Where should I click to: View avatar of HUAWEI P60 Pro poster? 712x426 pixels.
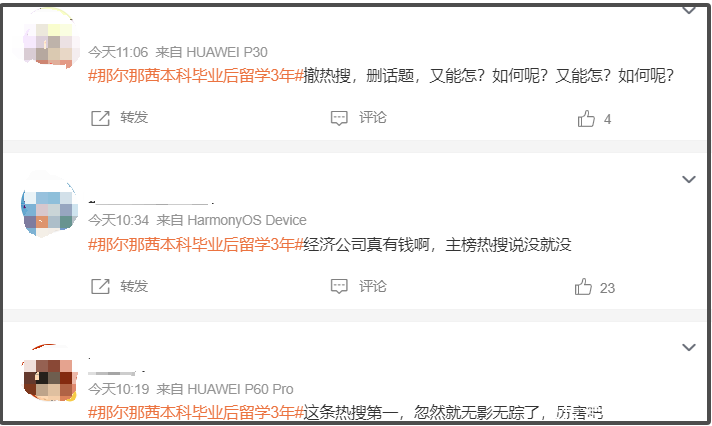click(49, 373)
